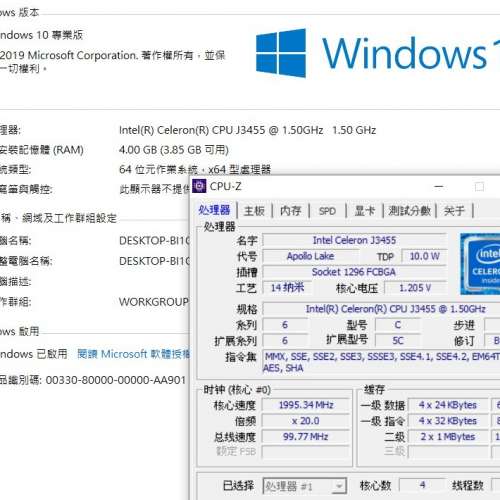Open the 内存 tab
Image resolution: width=500 pixels, height=500 pixels.
click(291, 211)
